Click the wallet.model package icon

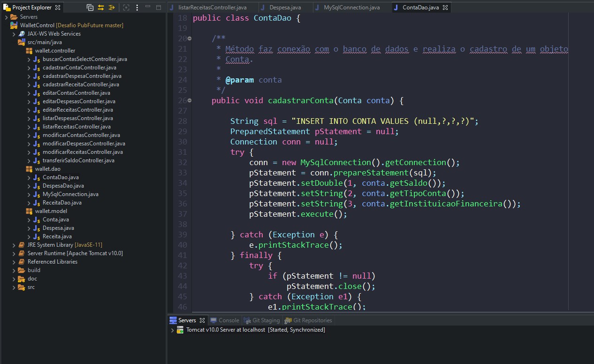tap(29, 211)
